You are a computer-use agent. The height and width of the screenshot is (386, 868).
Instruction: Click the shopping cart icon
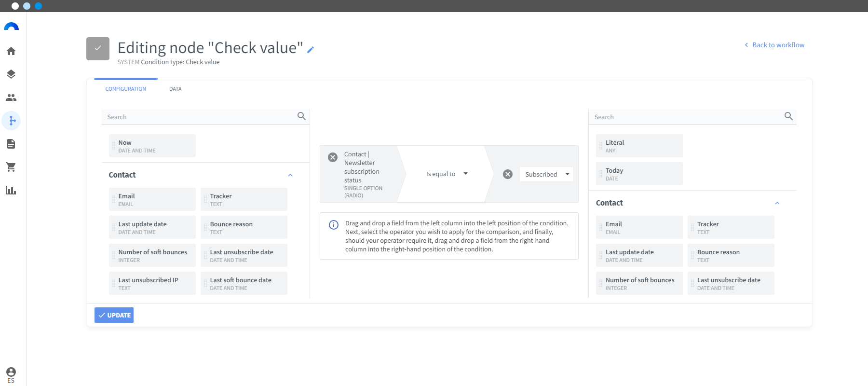pos(11,167)
